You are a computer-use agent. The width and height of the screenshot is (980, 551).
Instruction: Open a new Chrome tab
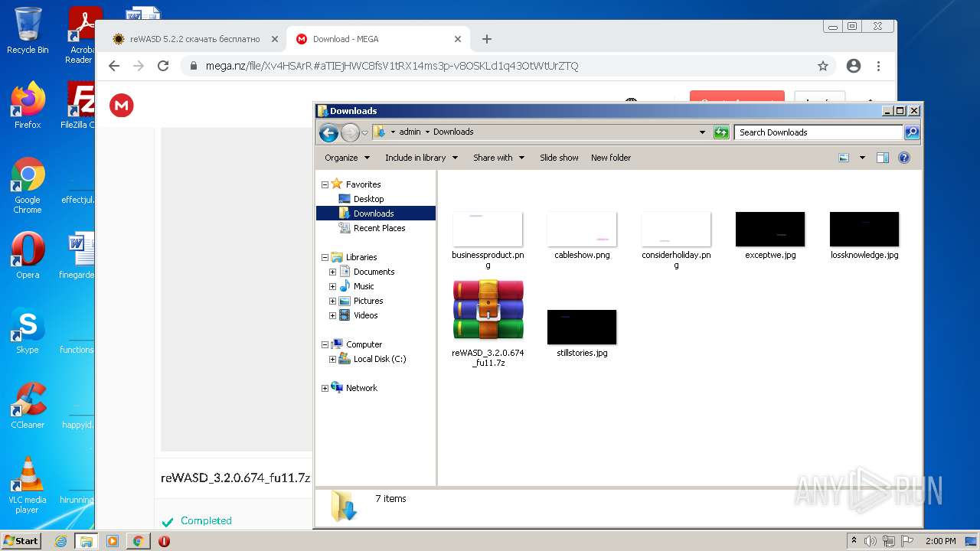(487, 39)
